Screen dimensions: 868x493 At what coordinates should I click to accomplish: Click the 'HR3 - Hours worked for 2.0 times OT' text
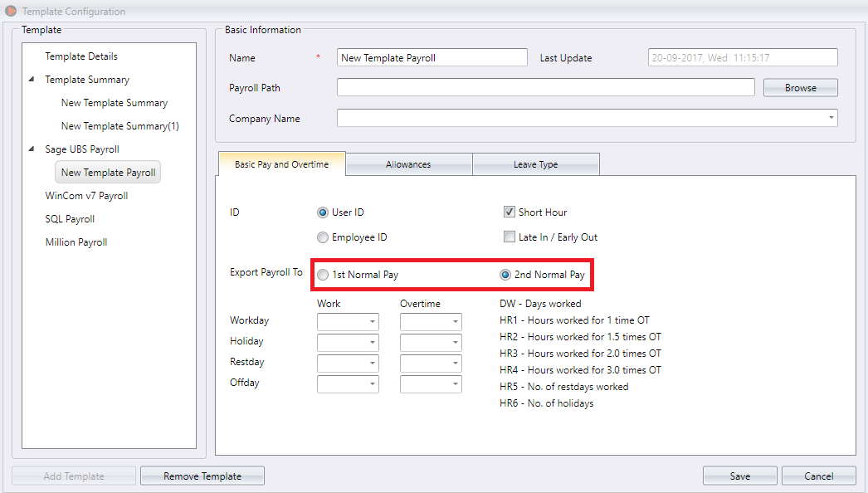580,354
